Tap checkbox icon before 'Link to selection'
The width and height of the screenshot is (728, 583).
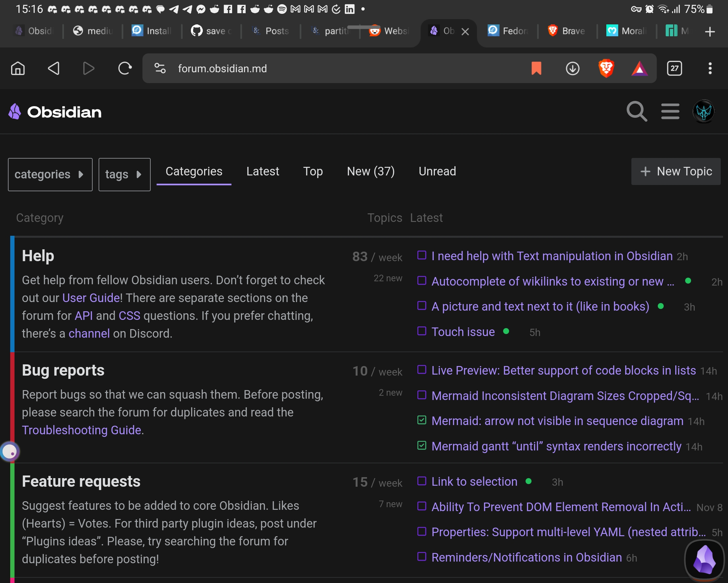(422, 480)
